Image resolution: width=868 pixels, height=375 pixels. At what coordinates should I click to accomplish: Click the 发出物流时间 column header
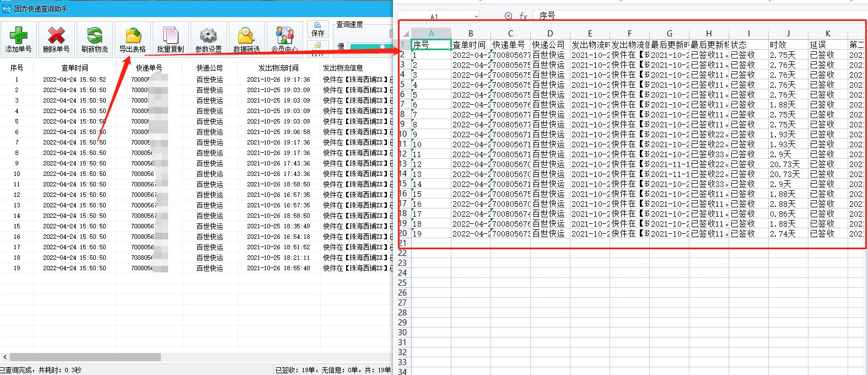[x=278, y=68]
